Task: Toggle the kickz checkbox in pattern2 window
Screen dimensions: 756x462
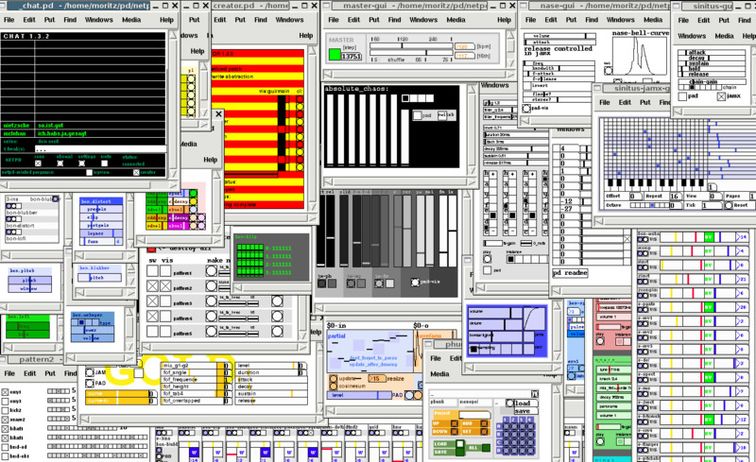Action: [5, 410]
